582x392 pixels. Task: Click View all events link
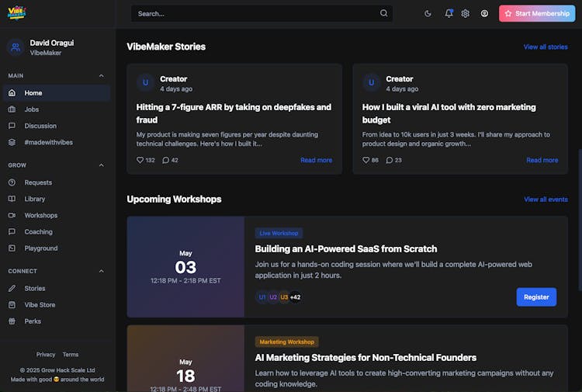pyautogui.click(x=546, y=199)
